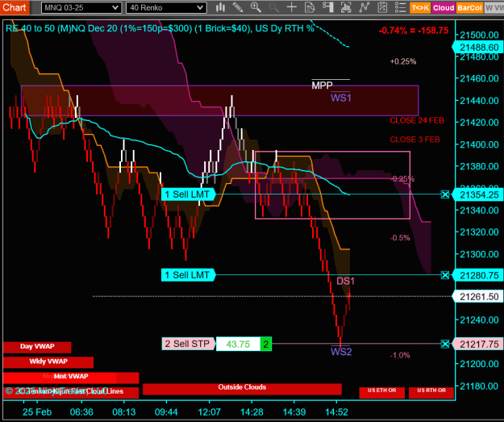
Task: Select the 2 Sell STP order flag
Action: pos(189,344)
